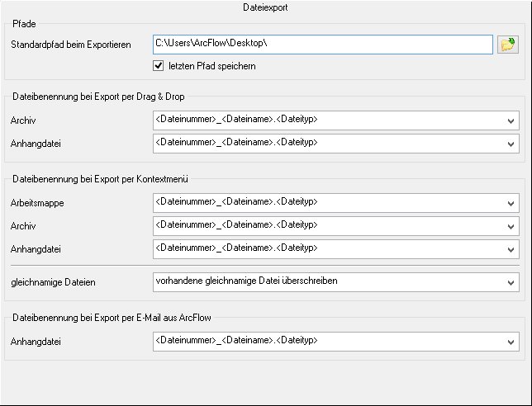Click the 'Pfade' group title

(24, 24)
